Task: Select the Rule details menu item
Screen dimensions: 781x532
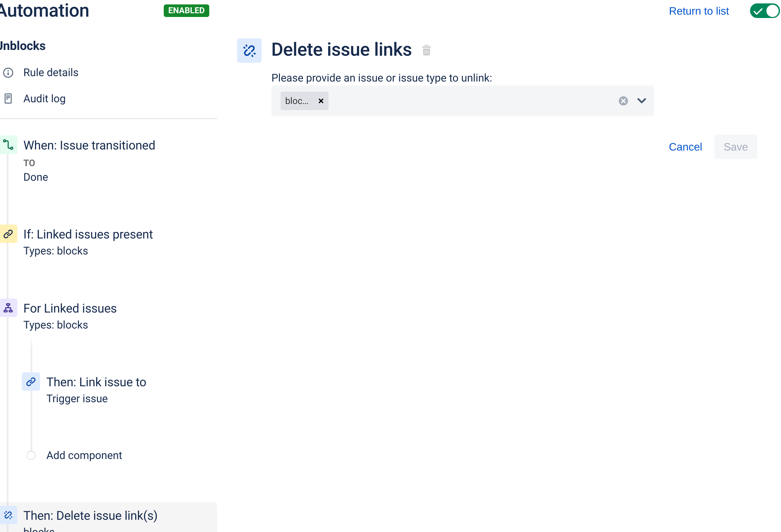Action: [50, 72]
